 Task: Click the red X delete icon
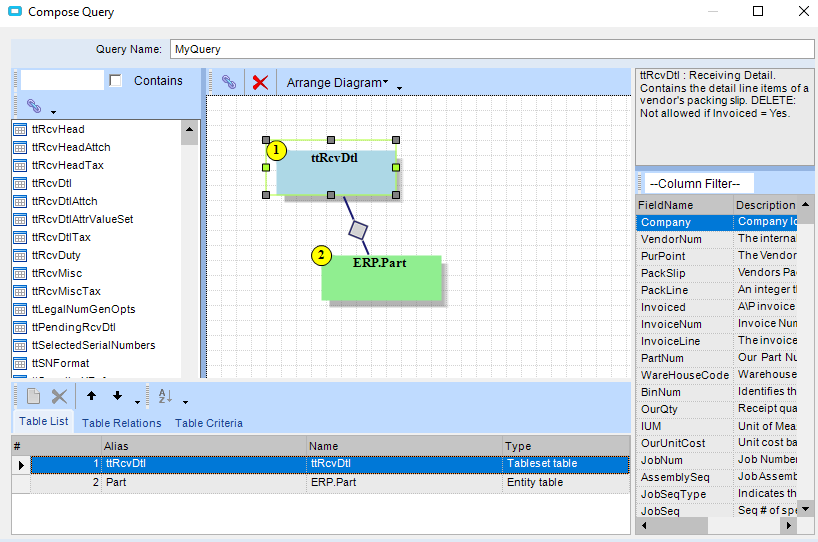pos(260,82)
